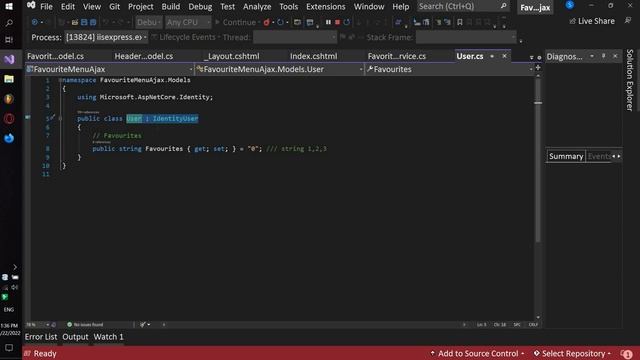
Task: Click the Windows taskbar search icon
Action: pyautogui.click(x=9, y=23)
